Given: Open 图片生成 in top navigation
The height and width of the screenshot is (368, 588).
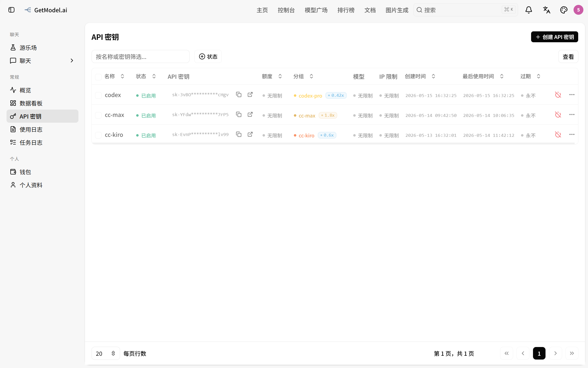Looking at the screenshot, I should pos(397,10).
